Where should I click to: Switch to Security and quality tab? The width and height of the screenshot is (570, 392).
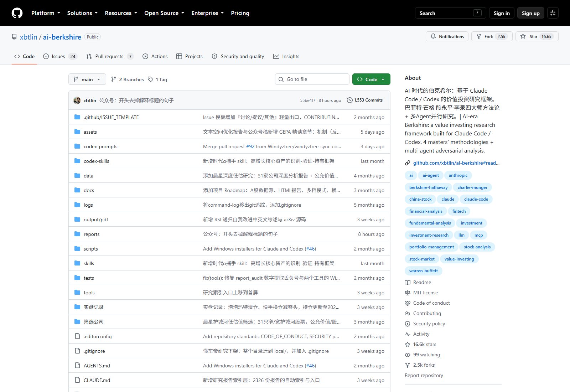point(238,56)
